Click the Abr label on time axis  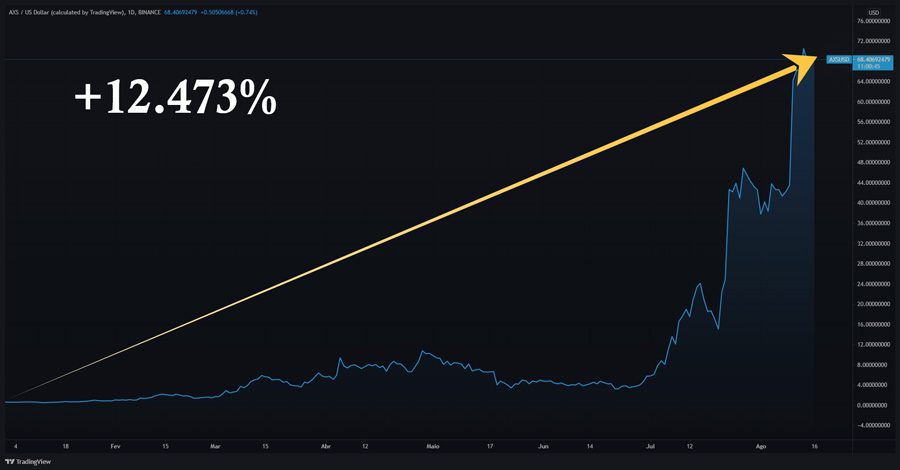point(324,446)
